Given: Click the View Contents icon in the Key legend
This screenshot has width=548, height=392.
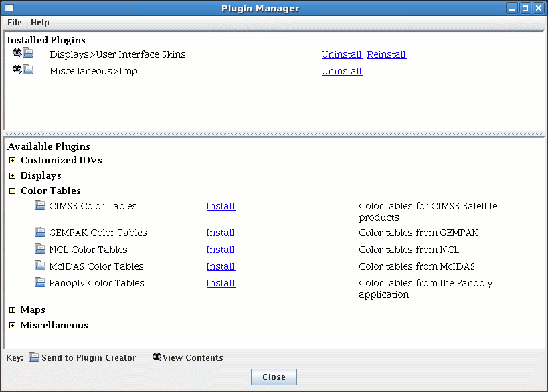Looking at the screenshot, I should [157, 357].
